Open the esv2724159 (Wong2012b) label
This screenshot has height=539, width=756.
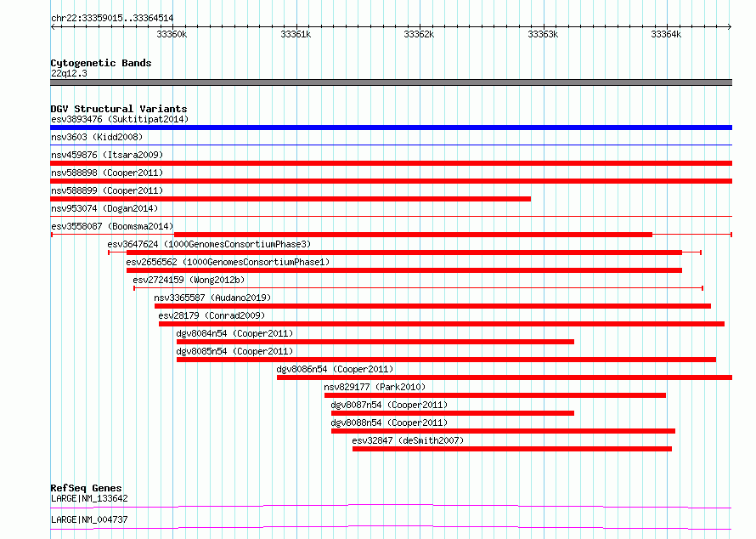[189, 280]
